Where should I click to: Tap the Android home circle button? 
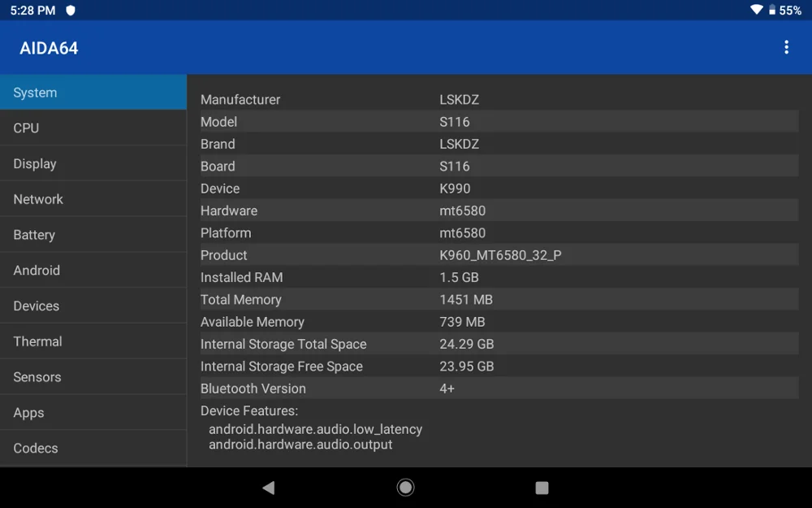click(x=405, y=487)
